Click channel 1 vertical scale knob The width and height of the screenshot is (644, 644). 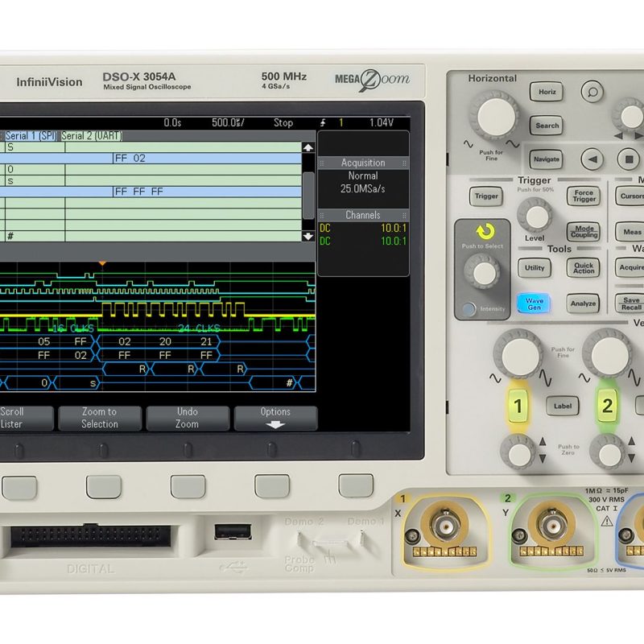tap(518, 353)
